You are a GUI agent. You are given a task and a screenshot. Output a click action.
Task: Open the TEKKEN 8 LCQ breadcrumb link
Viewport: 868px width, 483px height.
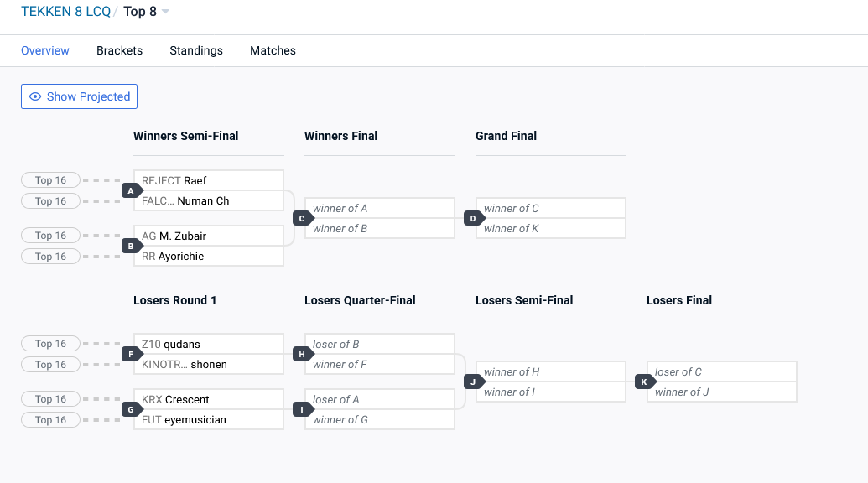66,12
